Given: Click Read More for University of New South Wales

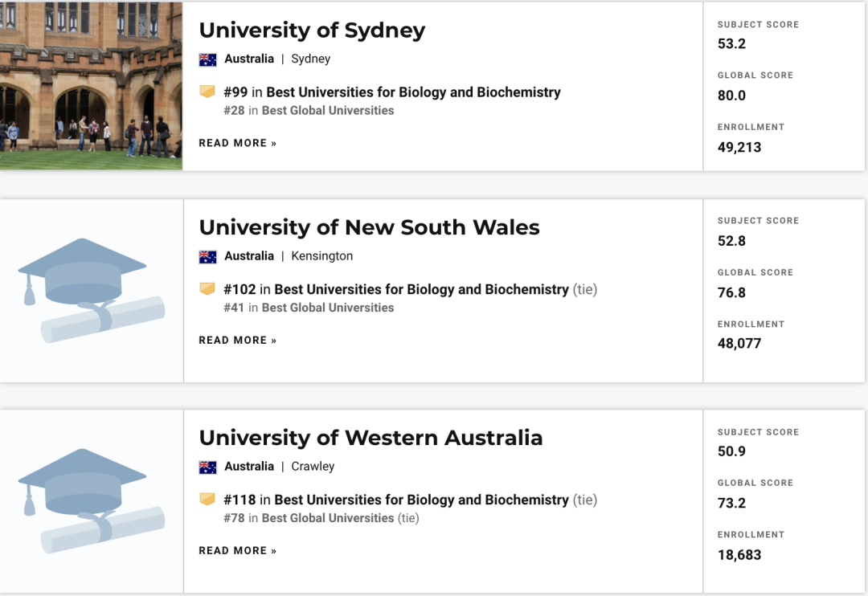Looking at the screenshot, I should point(237,340).
